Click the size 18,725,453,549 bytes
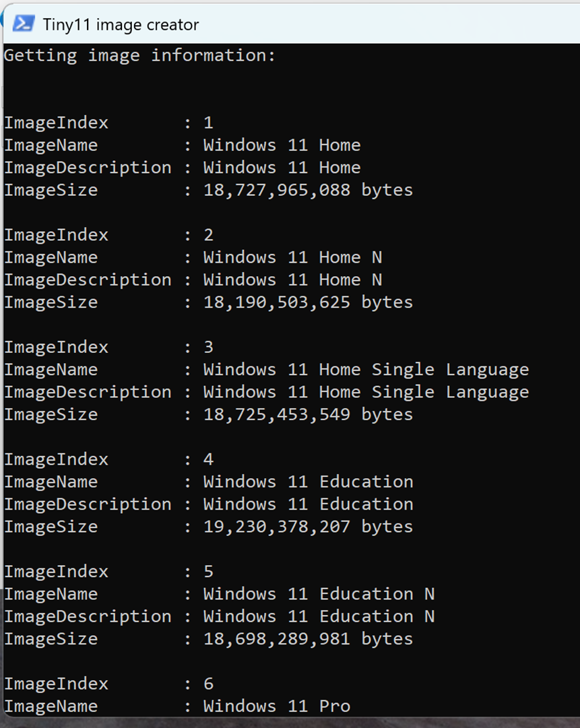The image size is (580, 728). [308, 414]
